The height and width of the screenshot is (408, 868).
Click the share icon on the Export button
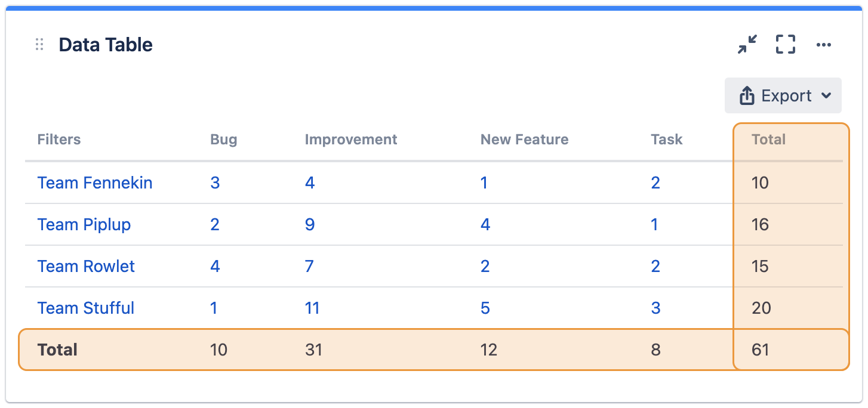pos(747,96)
